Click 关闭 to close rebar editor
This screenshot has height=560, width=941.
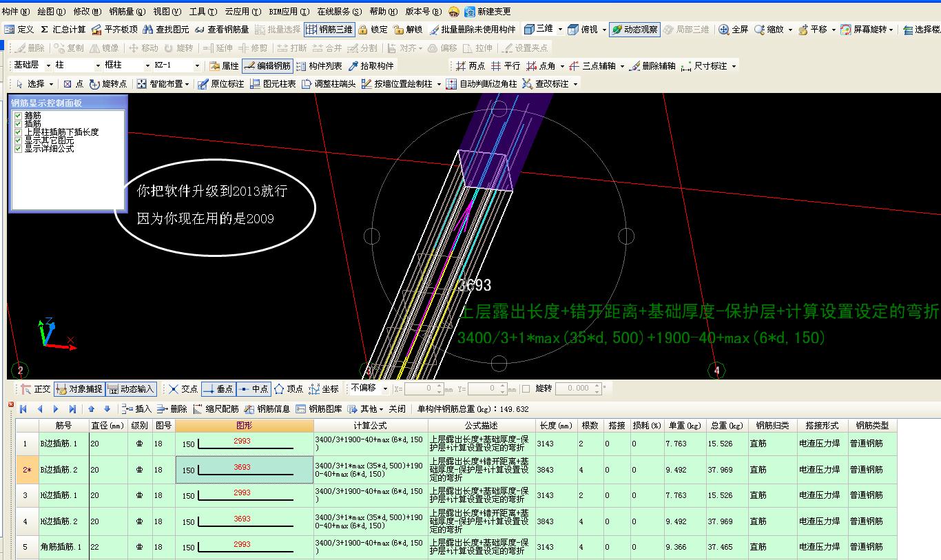[x=397, y=409]
